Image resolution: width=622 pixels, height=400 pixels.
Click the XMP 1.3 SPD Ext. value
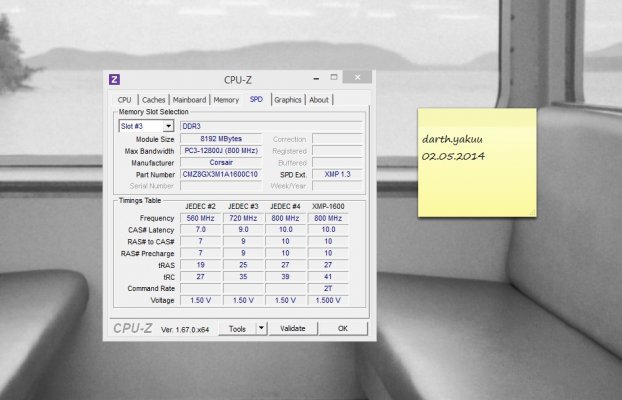(337, 174)
